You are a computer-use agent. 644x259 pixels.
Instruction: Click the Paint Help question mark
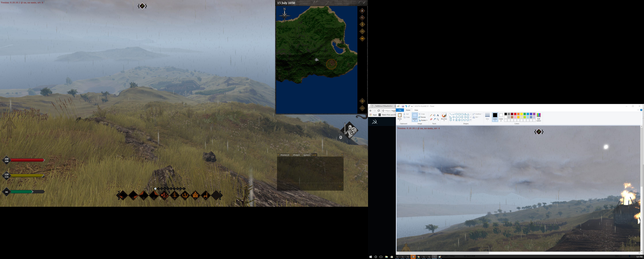tap(641, 110)
